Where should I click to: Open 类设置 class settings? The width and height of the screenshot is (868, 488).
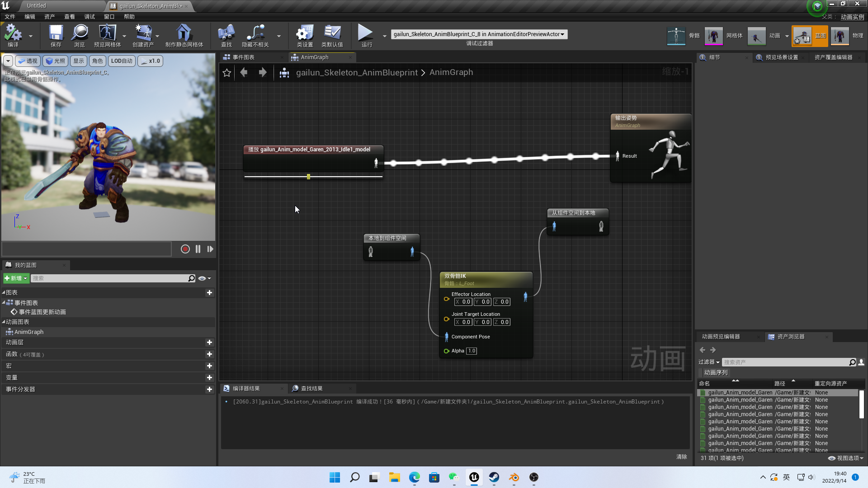(x=305, y=36)
